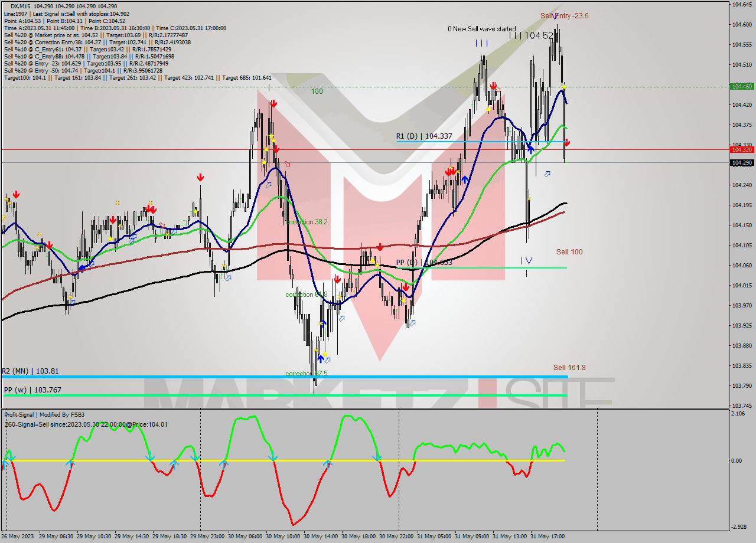Click the 2.106 indicator scale value

click(x=738, y=414)
